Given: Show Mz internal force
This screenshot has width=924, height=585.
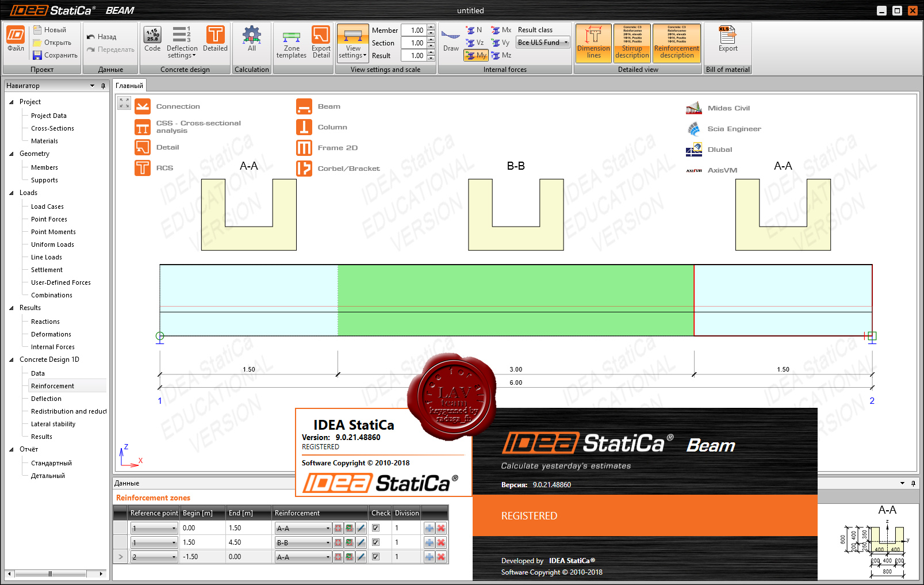Looking at the screenshot, I should (501, 55).
